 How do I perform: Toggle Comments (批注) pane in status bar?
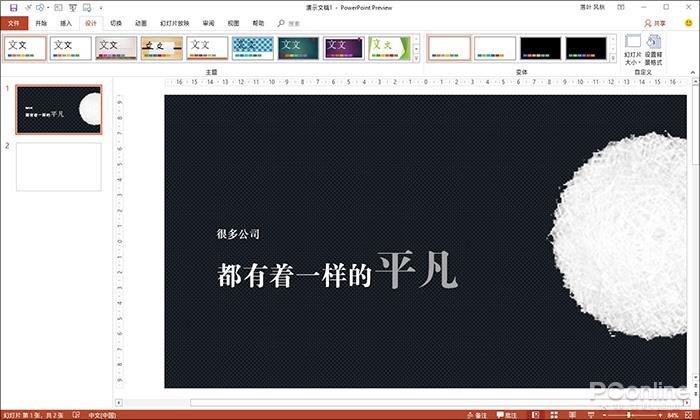point(506,414)
